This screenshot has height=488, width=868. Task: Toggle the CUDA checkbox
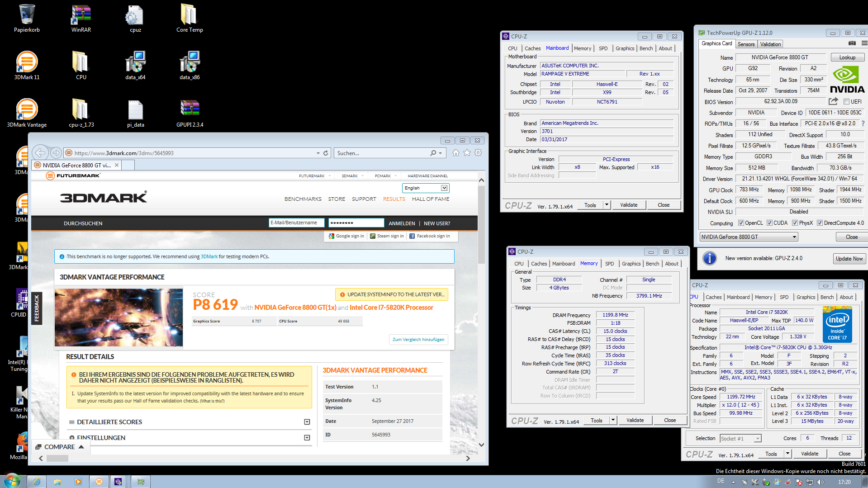pos(769,223)
